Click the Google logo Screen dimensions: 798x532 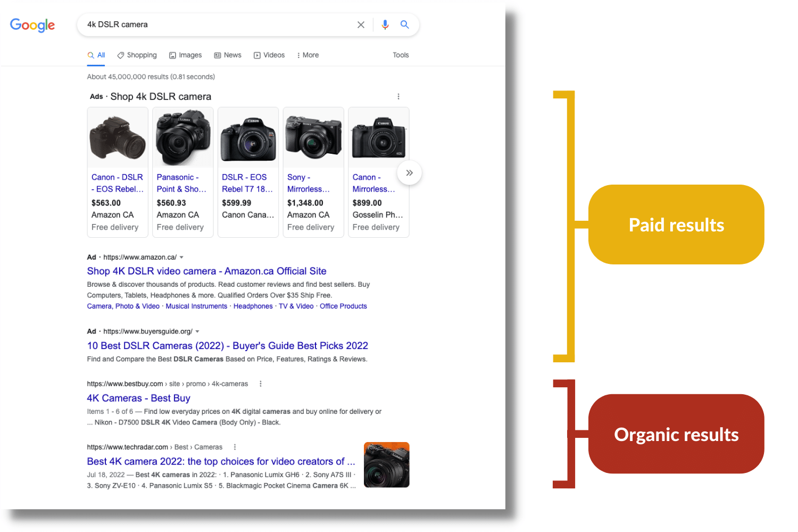[32, 25]
